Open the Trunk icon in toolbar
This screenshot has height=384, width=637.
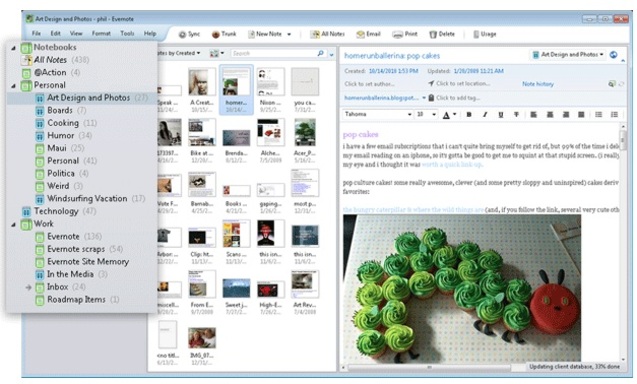pos(216,35)
